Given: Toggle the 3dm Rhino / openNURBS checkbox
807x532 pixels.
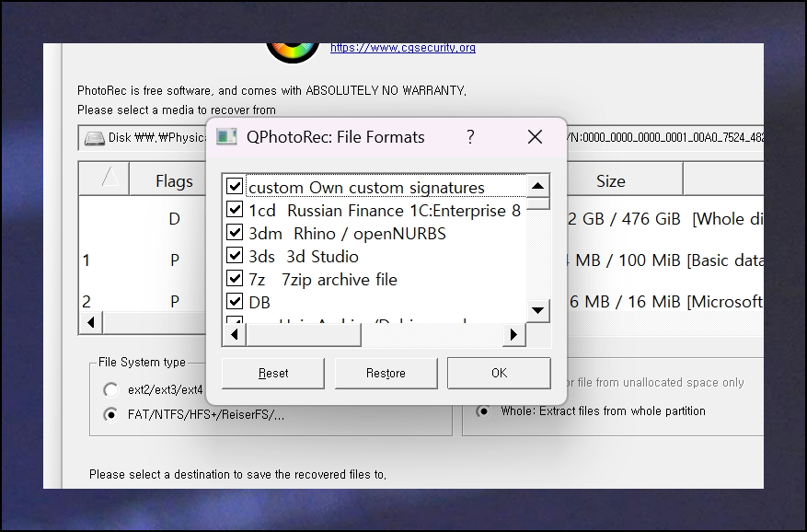Looking at the screenshot, I should (x=235, y=232).
